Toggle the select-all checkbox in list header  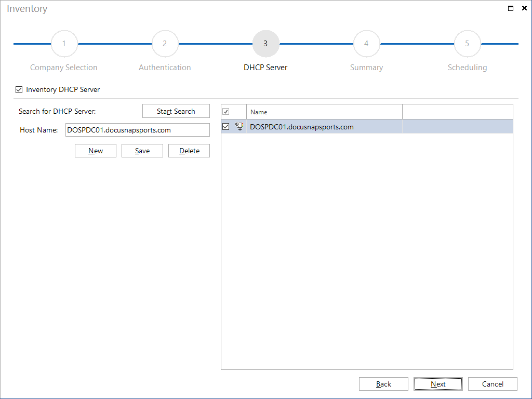pyautogui.click(x=225, y=112)
